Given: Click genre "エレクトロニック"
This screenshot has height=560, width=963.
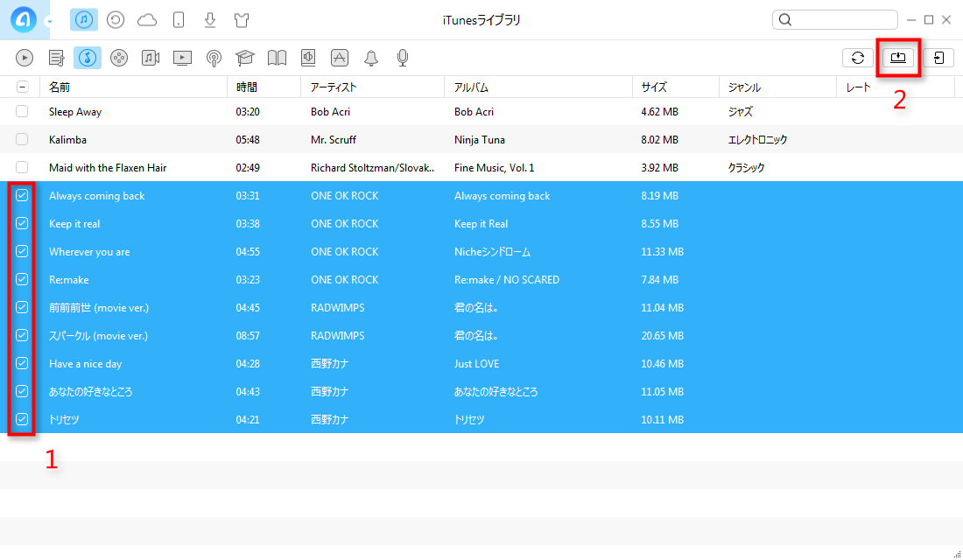Looking at the screenshot, I should click(x=757, y=140).
